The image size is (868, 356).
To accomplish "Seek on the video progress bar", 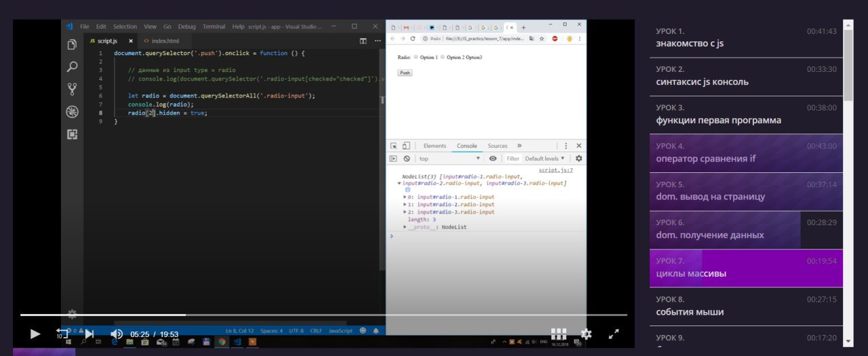I will click(323, 315).
